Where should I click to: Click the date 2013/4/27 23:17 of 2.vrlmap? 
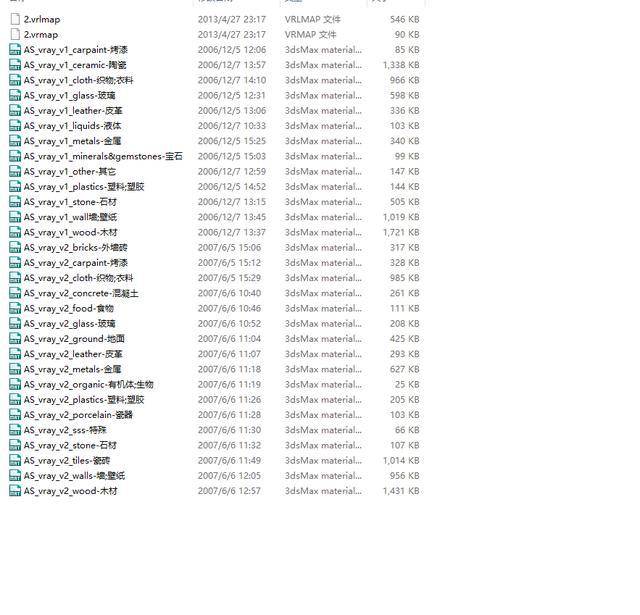(232, 19)
